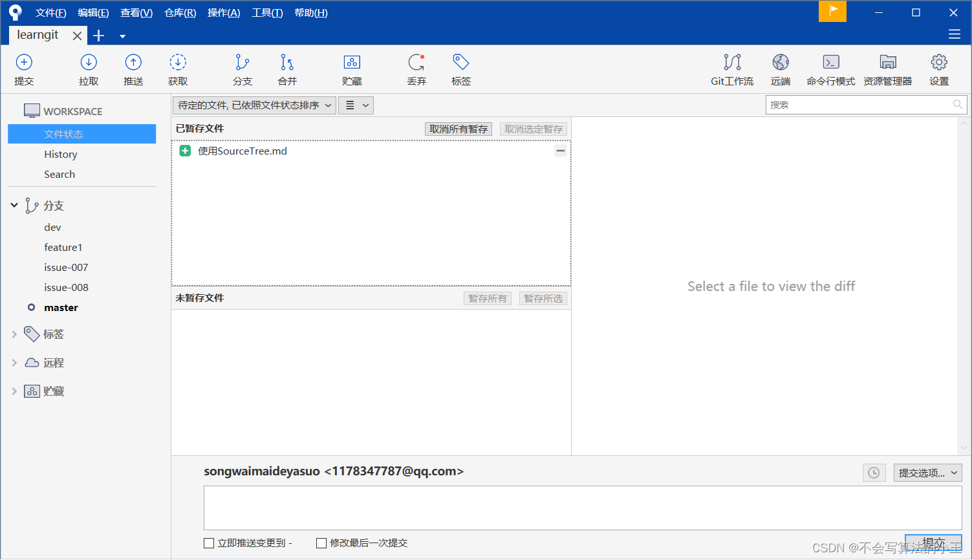The height and width of the screenshot is (560, 972).
Task: Open the 仓库(R) menu
Action: tap(180, 13)
